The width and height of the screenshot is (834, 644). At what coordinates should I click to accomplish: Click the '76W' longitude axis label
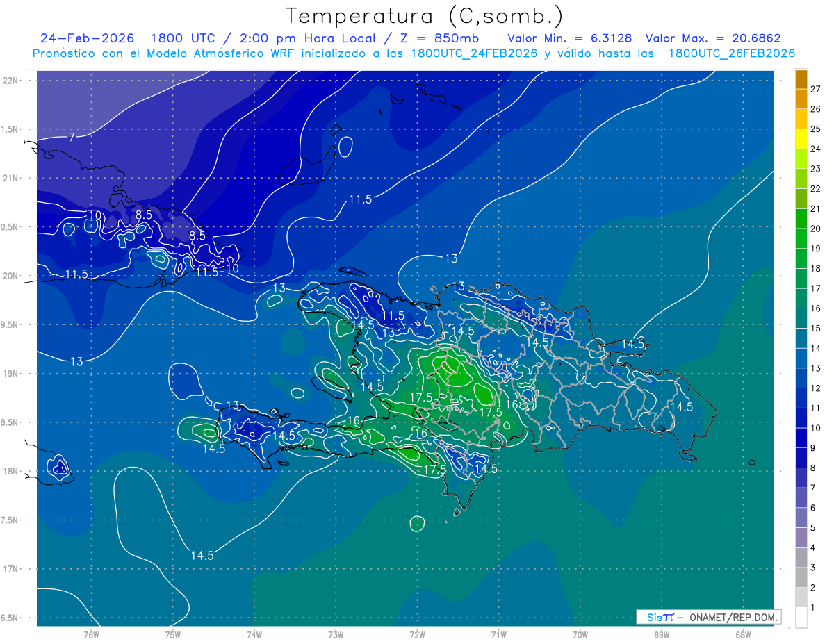point(91,635)
